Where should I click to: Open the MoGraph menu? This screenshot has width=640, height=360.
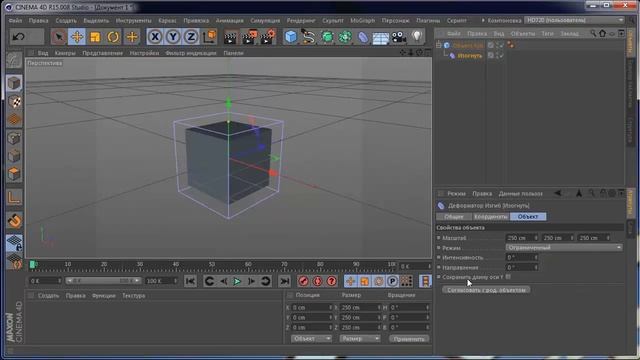pos(362,20)
